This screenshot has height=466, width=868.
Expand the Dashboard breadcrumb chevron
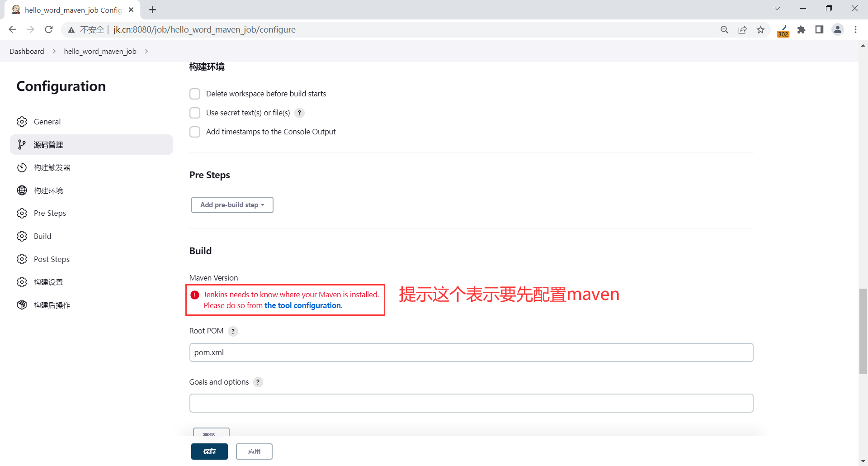(x=54, y=51)
